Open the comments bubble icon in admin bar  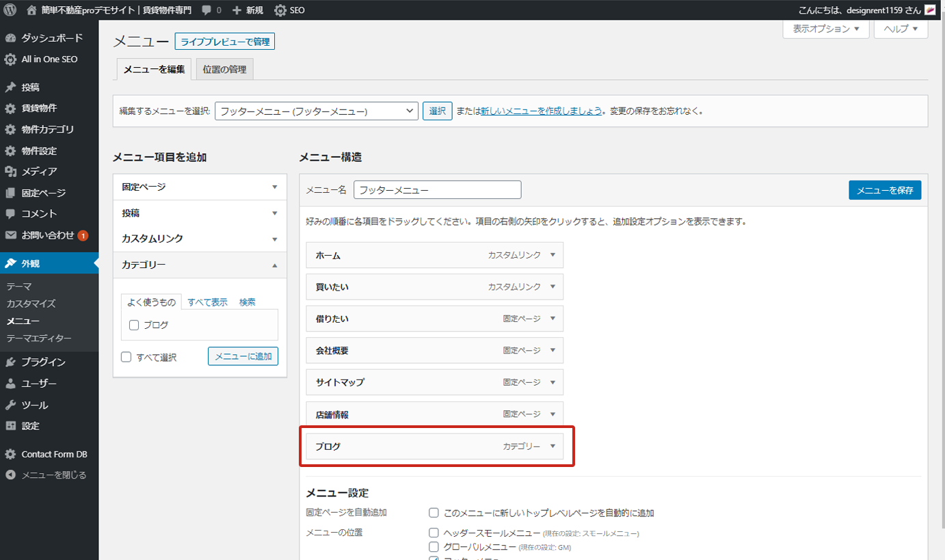tap(207, 10)
